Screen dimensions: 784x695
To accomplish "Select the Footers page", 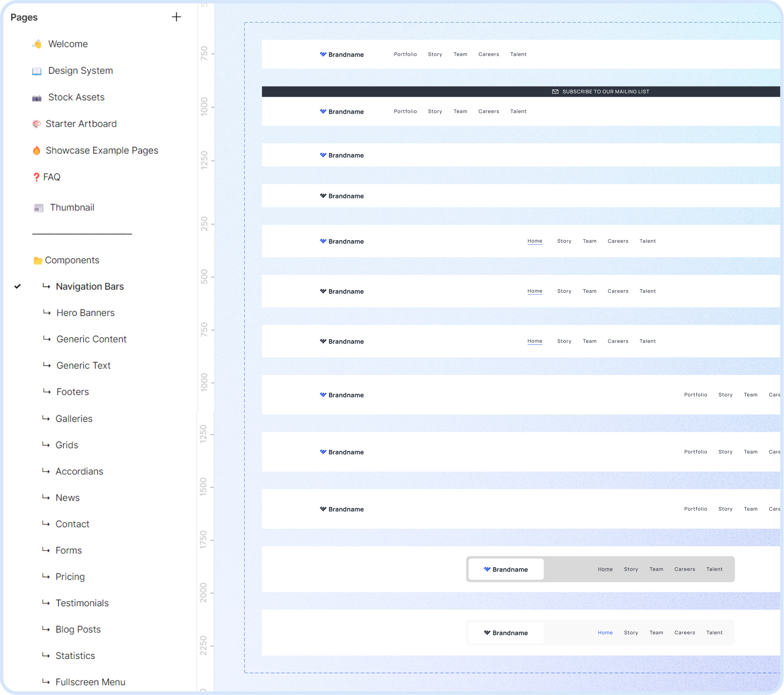I will [73, 392].
